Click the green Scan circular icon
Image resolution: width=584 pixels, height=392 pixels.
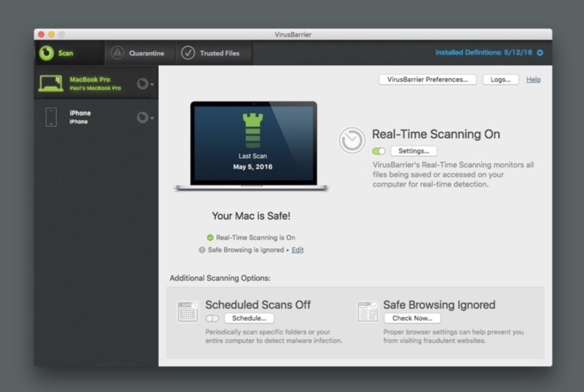47,53
